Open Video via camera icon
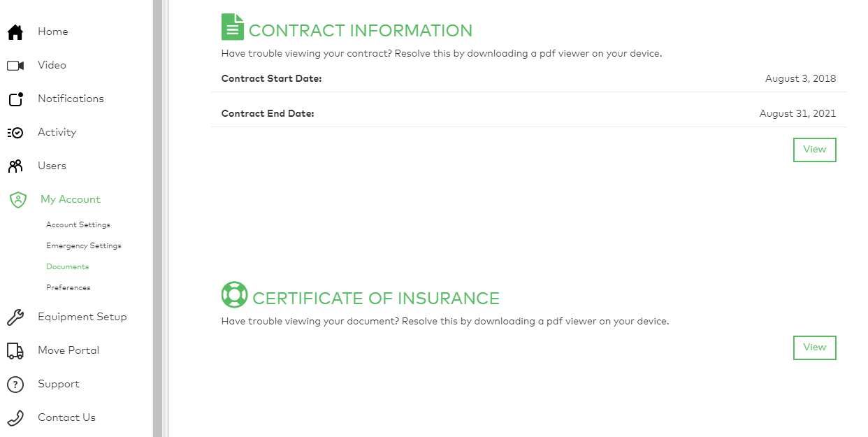Viewport: 868px width, 437px height. (x=15, y=66)
